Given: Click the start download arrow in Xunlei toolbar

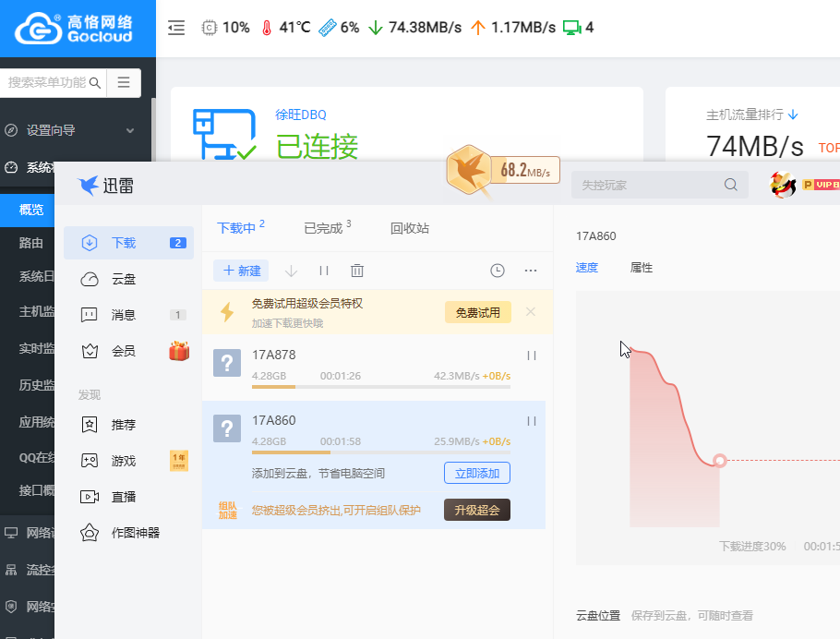Looking at the screenshot, I should (x=291, y=271).
